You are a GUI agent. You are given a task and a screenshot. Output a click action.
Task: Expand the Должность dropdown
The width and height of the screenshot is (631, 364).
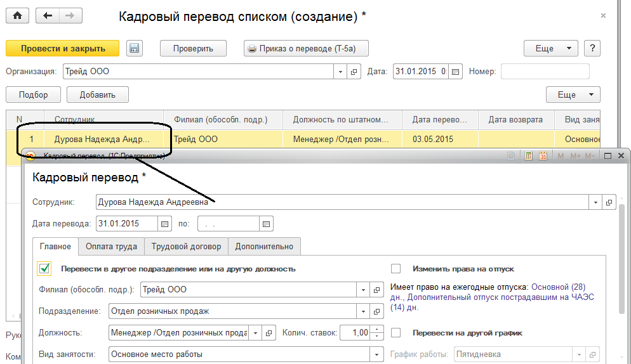tap(255, 333)
